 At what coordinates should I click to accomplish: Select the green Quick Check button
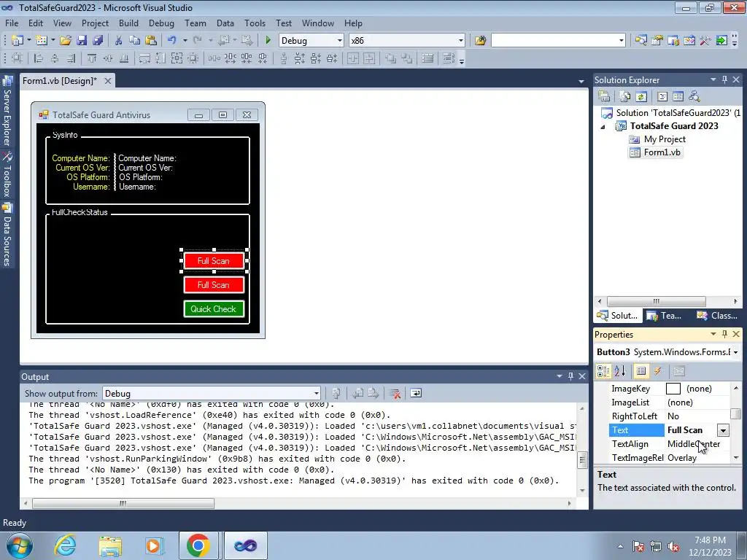click(214, 309)
